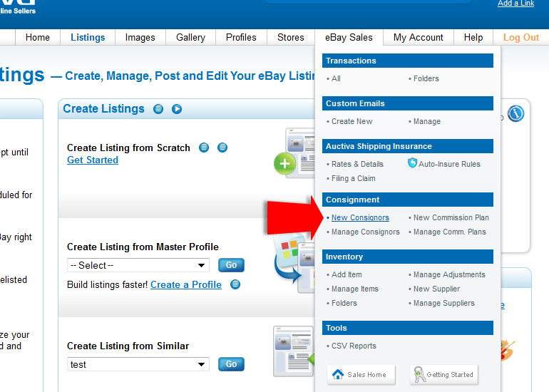The width and height of the screenshot is (549, 392).
Task: Open the My Account tab
Action: click(418, 38)
